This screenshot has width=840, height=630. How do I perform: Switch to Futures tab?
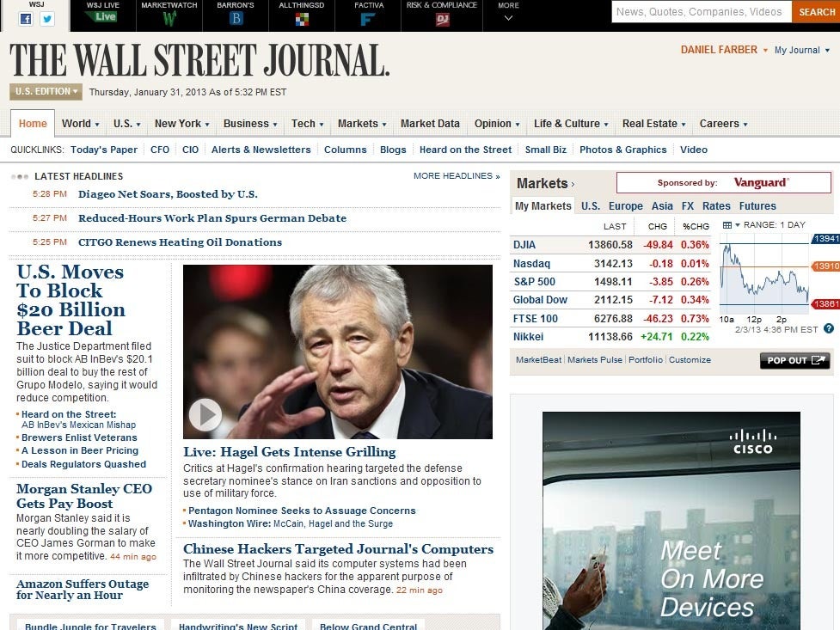[757, 206]
